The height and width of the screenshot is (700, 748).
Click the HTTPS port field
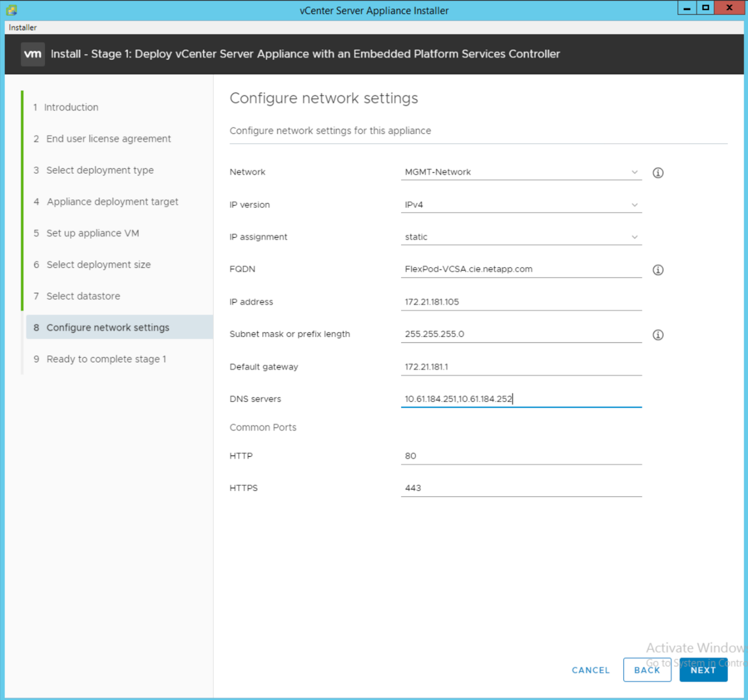520,488
